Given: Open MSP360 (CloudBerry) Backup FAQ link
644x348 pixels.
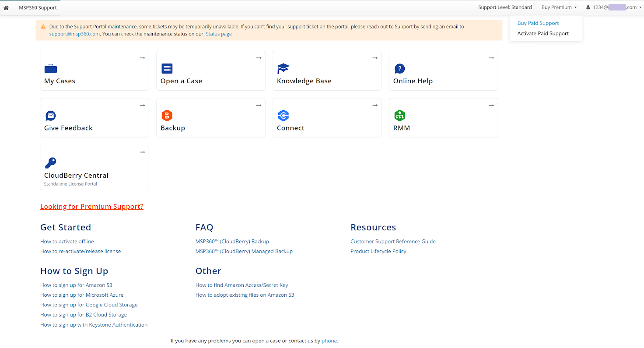Looking at the screenshot, I should 232,241.
